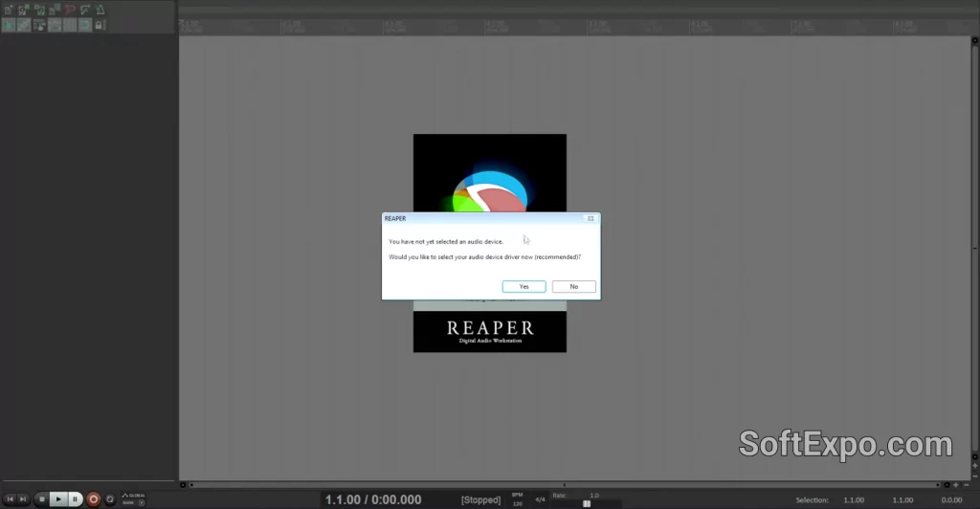Image resolution: width=980 pixels, height=509 pixels.
Task: Click the Yes button in the REAPER dialog
Action: pos(523,287)
